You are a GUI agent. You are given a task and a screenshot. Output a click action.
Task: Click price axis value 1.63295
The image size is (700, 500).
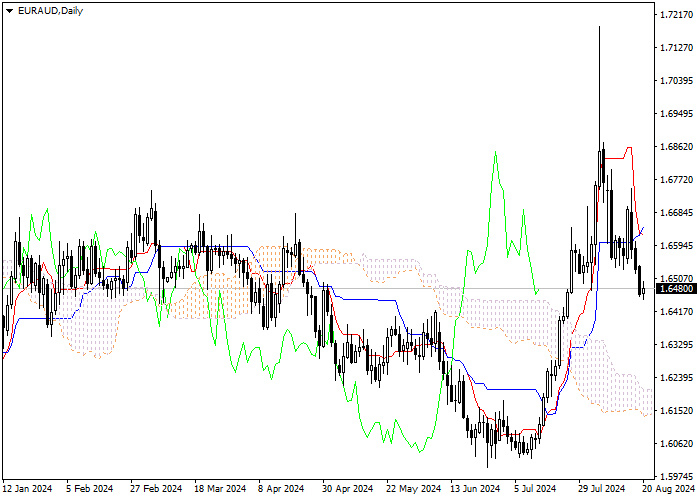(677, 345)
